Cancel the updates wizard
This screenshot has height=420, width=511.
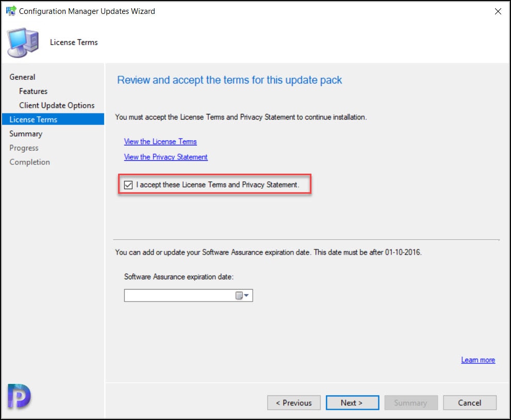coord(470,403)
